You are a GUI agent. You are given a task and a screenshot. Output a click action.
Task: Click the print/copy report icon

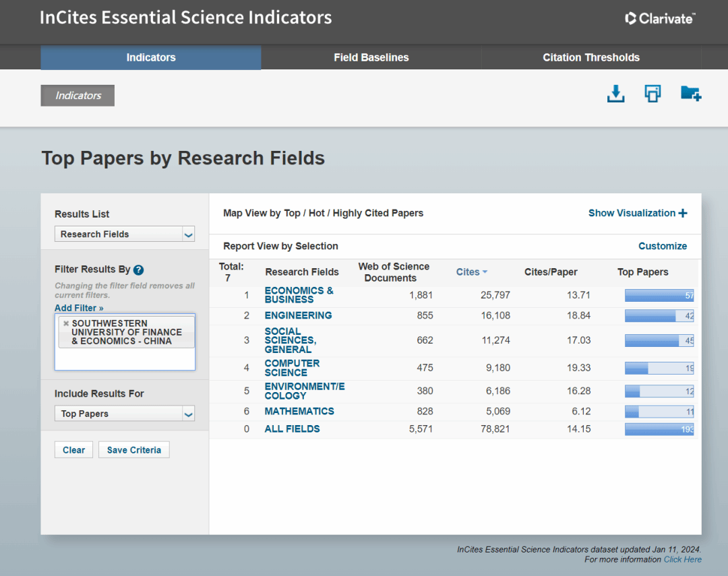tap(652, 94)
